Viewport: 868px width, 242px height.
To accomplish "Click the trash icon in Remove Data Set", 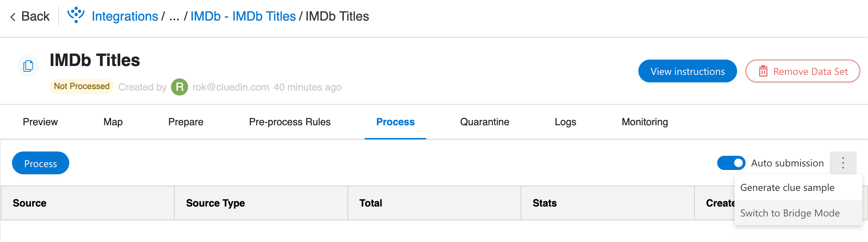I will pos(763,71).
